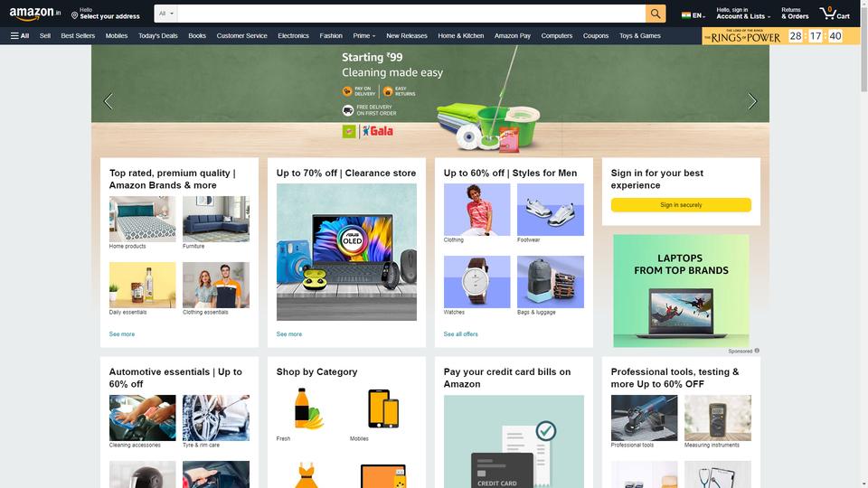This screenshot has width=868, height=488.
Task: Open Tyre & rim care thumbnail
Action: click(216, 418)
